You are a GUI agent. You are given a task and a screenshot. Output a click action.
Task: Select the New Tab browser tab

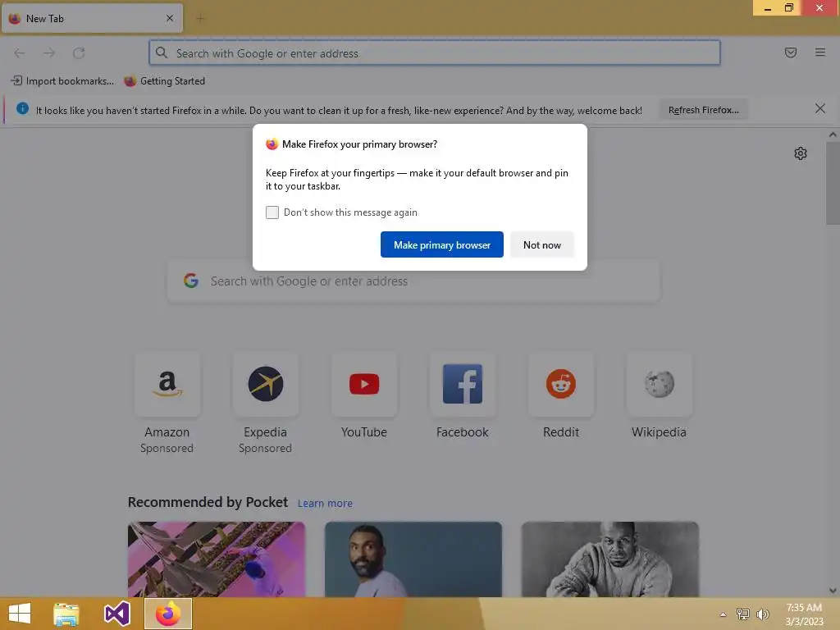tap(92, 18)
